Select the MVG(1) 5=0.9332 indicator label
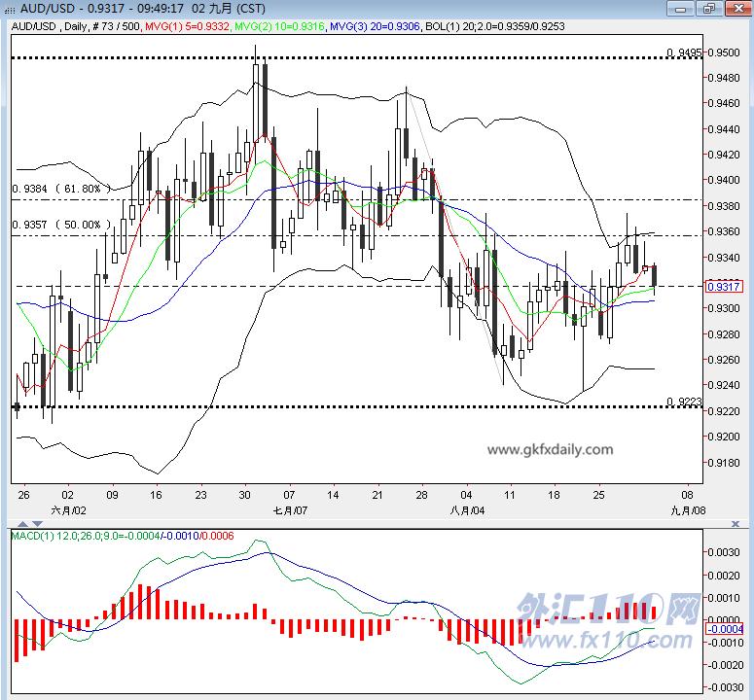This screenshot has width=754, height=700. click(187, 26)
